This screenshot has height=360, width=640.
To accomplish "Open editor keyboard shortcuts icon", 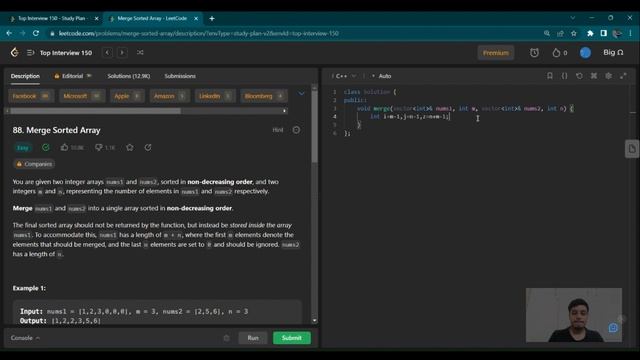I will click(594, 76).
